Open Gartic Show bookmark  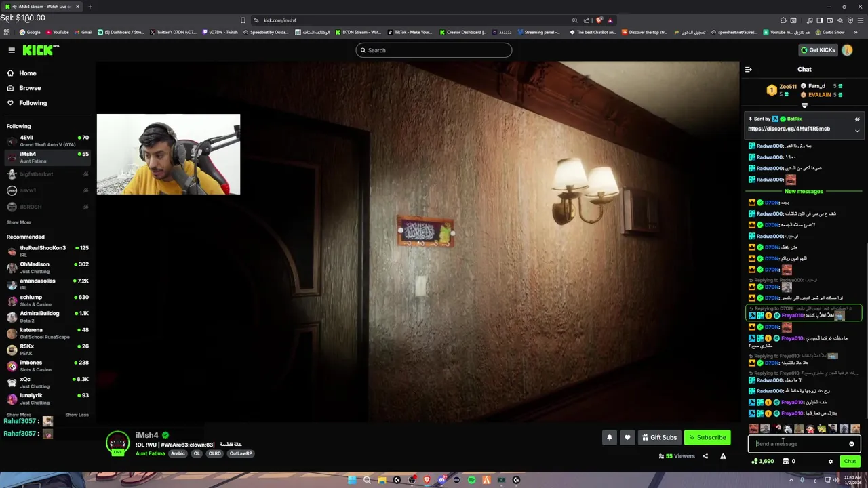(x=830, y=32)
